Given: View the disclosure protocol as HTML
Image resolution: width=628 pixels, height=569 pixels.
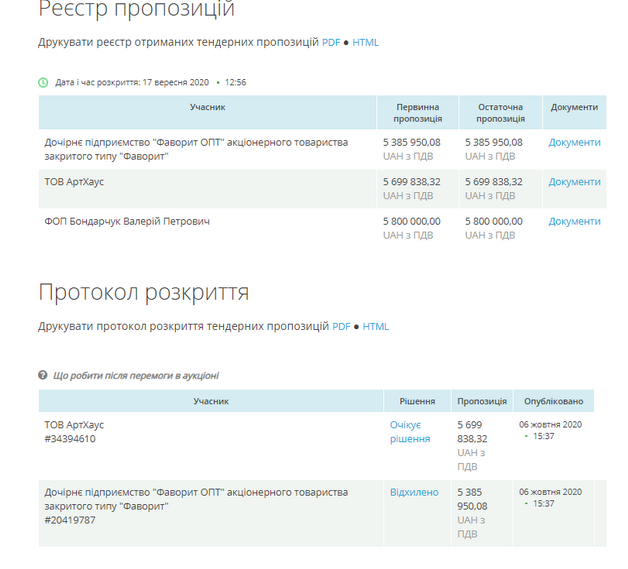Looking at the screenshot, I should coord(375,327).
